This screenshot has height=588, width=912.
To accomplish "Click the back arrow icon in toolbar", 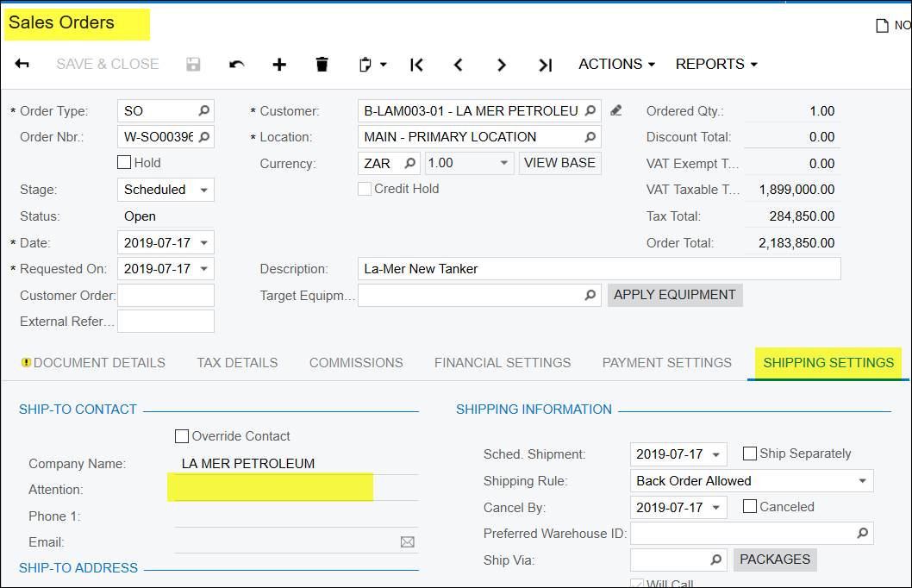I will coord(22,64).
